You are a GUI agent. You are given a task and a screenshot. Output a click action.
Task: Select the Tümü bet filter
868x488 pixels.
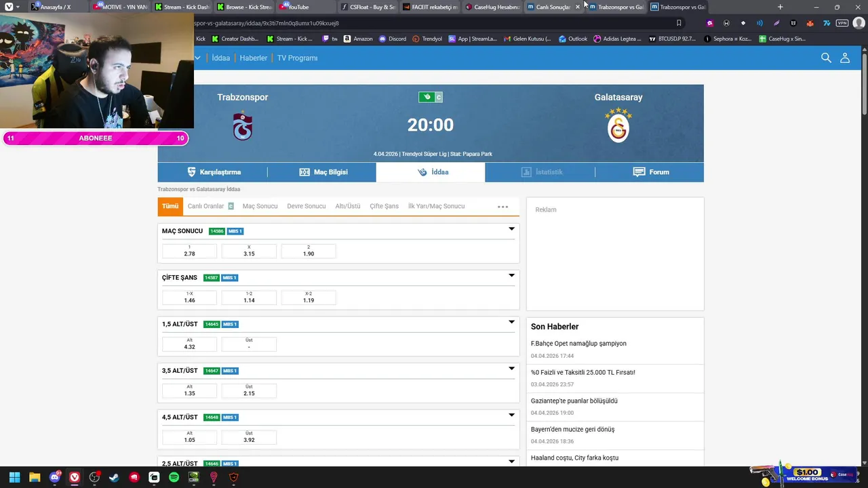point(170,206)
